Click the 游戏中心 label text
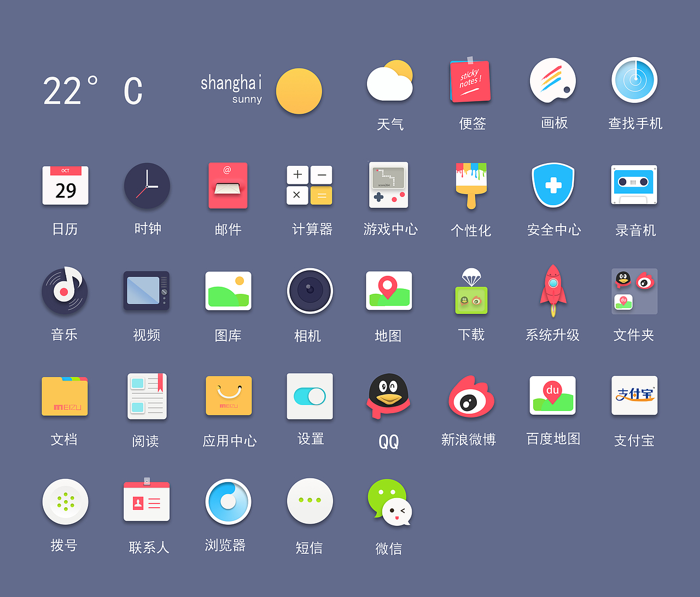Screen dimensions: 700x597 tap(390, 229)
